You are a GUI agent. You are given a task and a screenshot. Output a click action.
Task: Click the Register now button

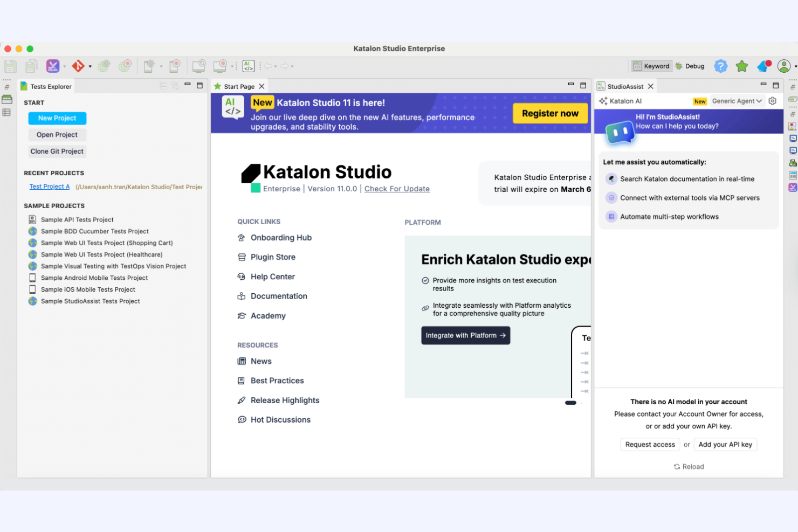pyautogui.click(x=550, y=113)
